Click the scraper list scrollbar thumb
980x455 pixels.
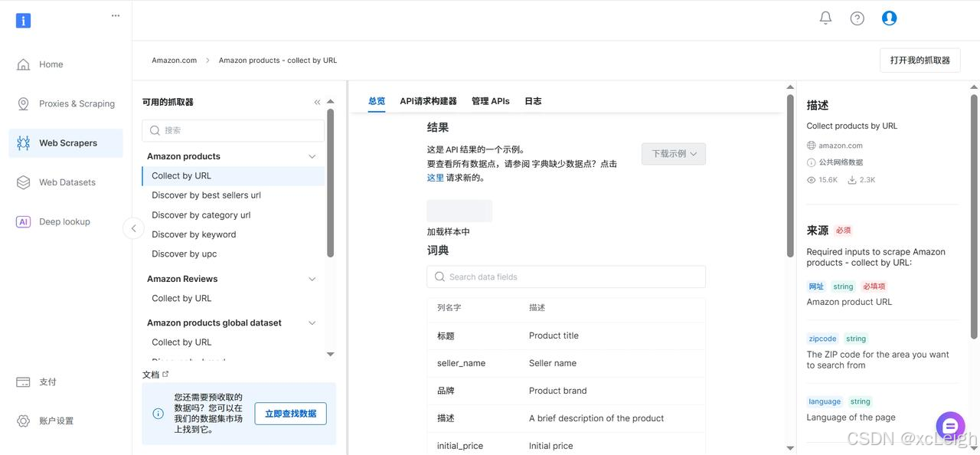(x=330, y=184)
